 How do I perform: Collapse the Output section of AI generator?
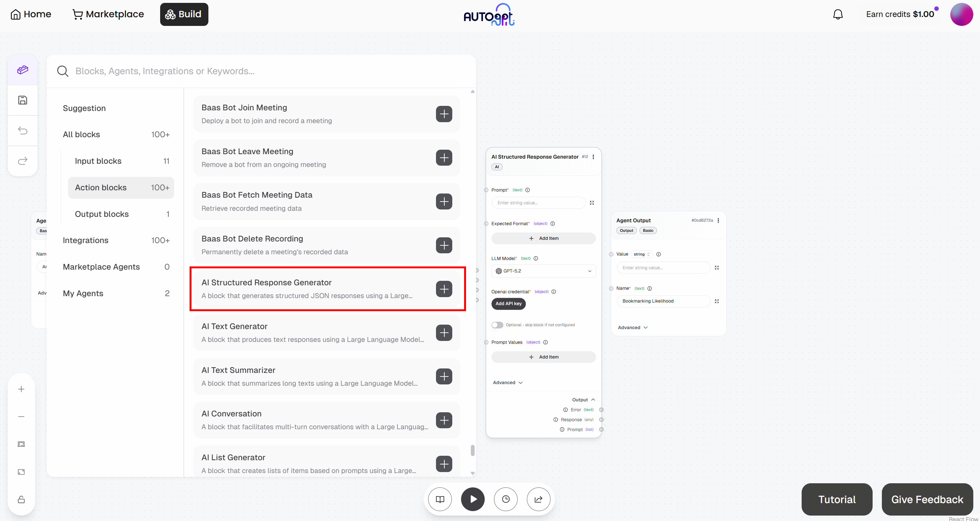(x=583, y=399)
